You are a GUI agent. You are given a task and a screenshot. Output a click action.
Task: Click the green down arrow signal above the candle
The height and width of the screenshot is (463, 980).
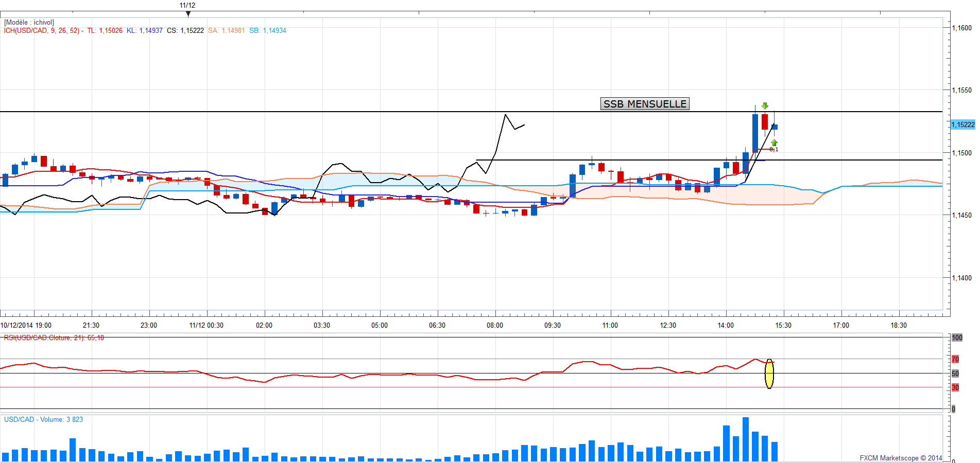pos(765,106)
